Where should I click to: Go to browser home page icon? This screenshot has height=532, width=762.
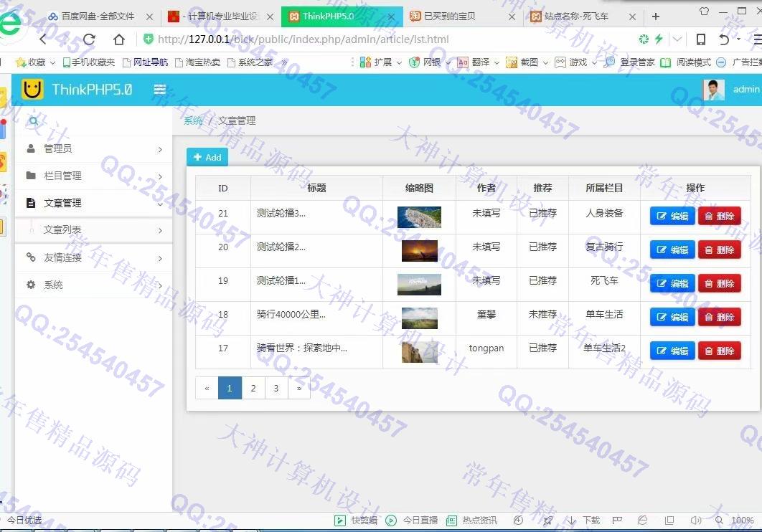coord(119,39)
